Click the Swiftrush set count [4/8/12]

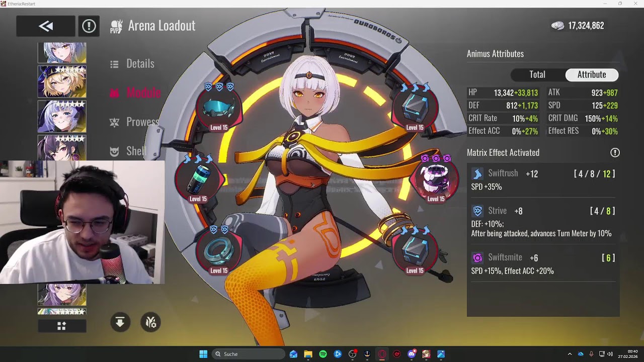click(x=594, y=174)
